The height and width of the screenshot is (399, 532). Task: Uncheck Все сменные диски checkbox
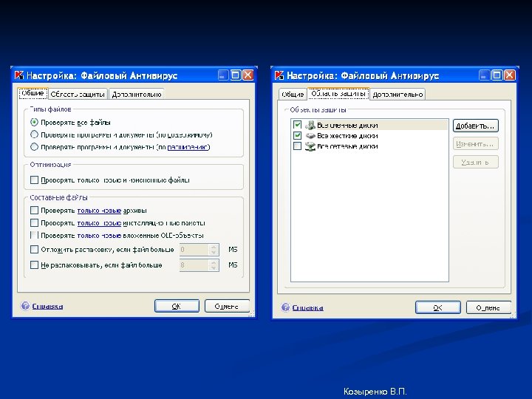click(297, 125)
